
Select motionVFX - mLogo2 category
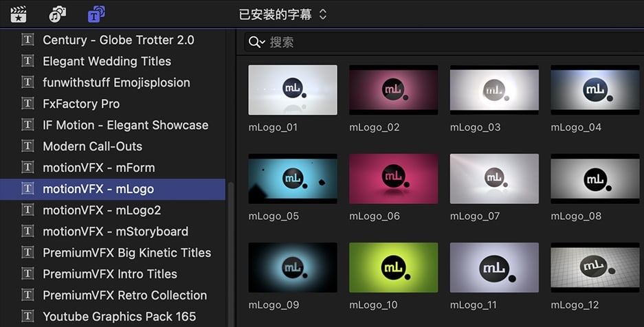coord(113,210)
